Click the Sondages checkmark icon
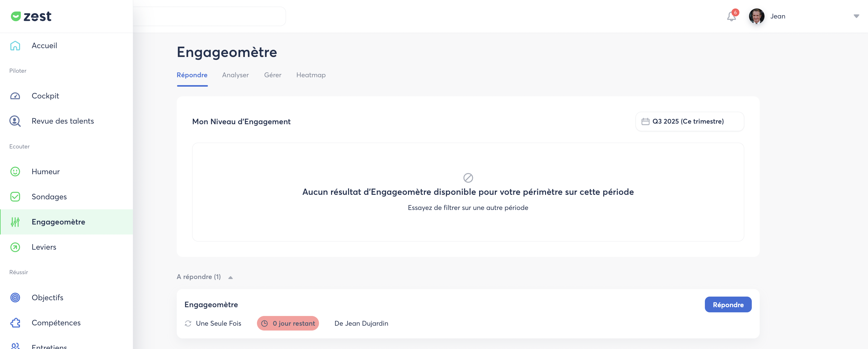Viewport: 868px width, 349px height. pyautogui.click(x=15, y=197)
